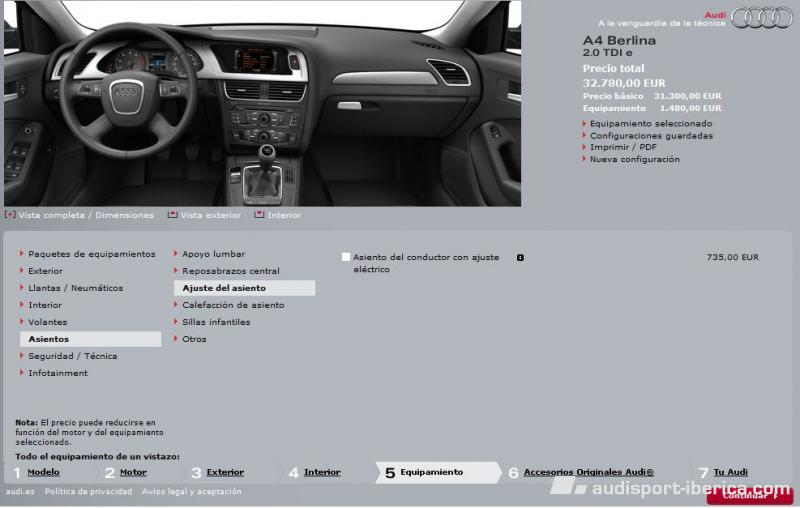Image resolution: width=800 pixels, height=508 pixels.
Task: Click the Audi four-rings logo
Action: (762, 18)
